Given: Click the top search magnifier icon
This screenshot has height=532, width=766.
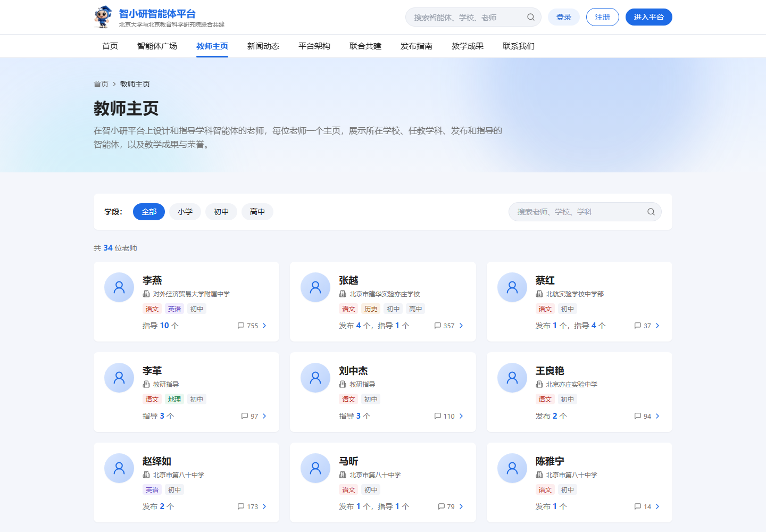Looking at the screenshot, I should pyautogui.click(x=531, y=17).
